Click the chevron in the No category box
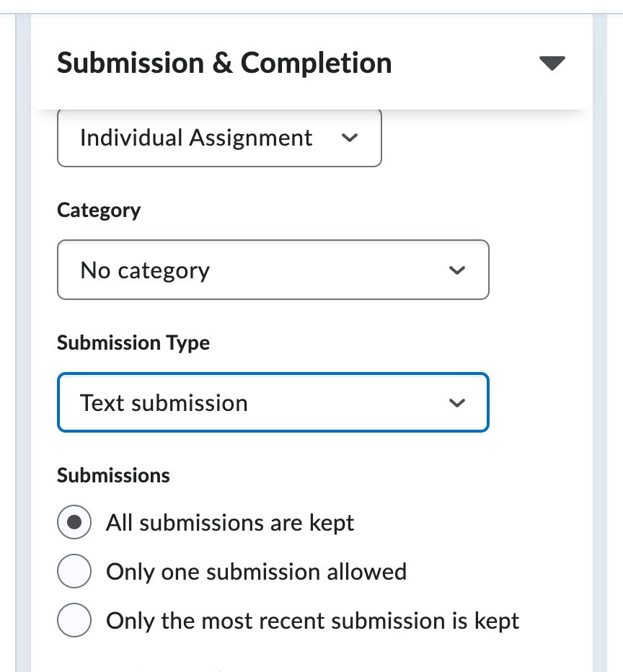Viewport: 623px width, 672px height. 456,270
